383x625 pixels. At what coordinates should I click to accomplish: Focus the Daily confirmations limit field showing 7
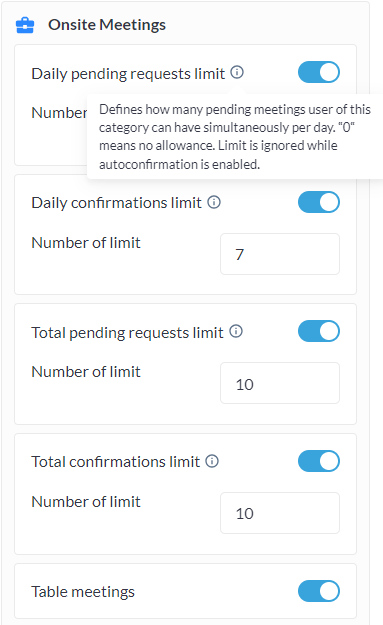[x=280, y=254]
